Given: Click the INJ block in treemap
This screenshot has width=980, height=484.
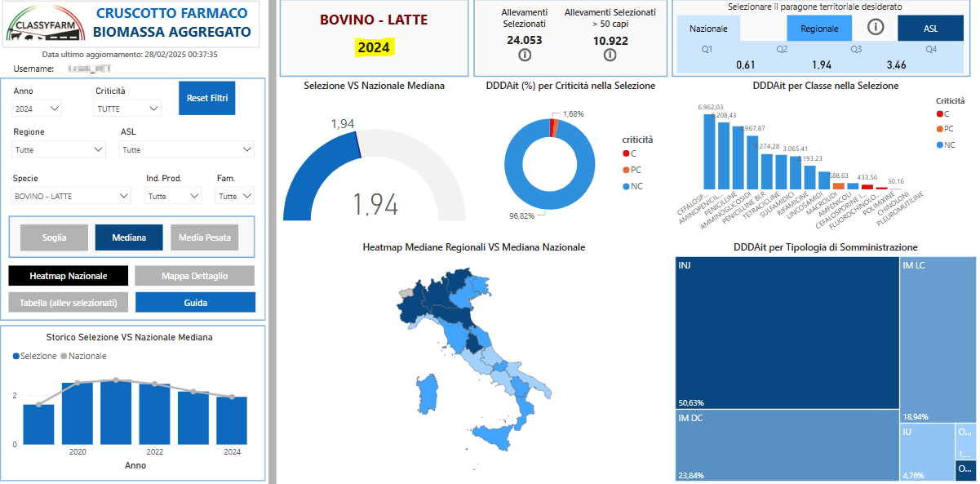Looking at the screenshot, I should click(x=787, y=334).
